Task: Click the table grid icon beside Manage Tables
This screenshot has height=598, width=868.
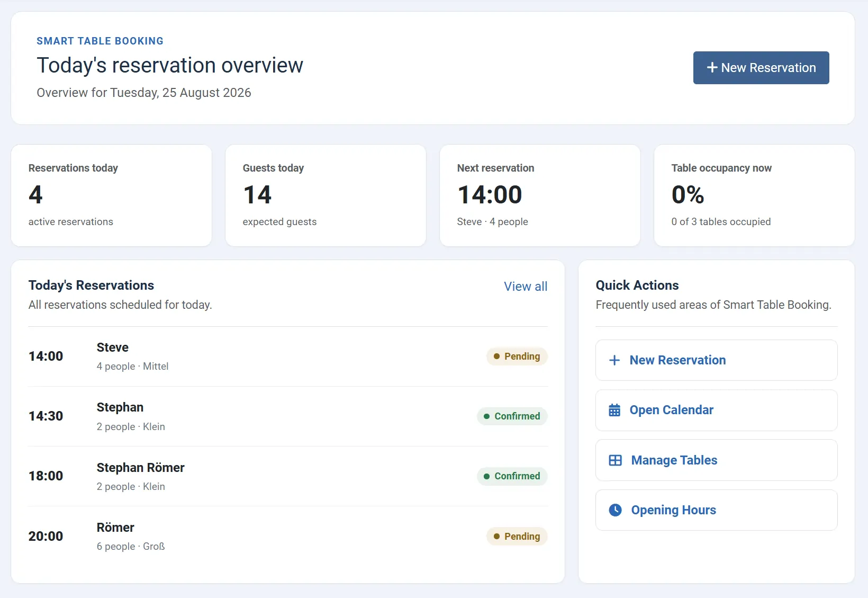Action: point(616,460)
